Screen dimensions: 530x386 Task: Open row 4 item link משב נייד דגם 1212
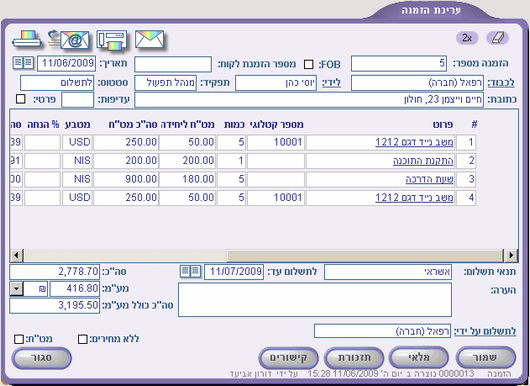414,197
